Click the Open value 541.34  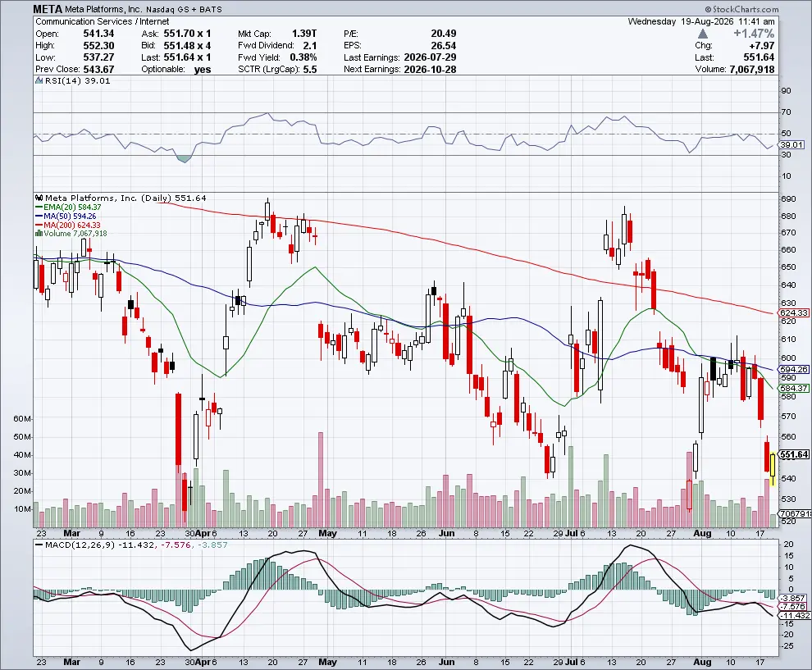coord(98,33)
